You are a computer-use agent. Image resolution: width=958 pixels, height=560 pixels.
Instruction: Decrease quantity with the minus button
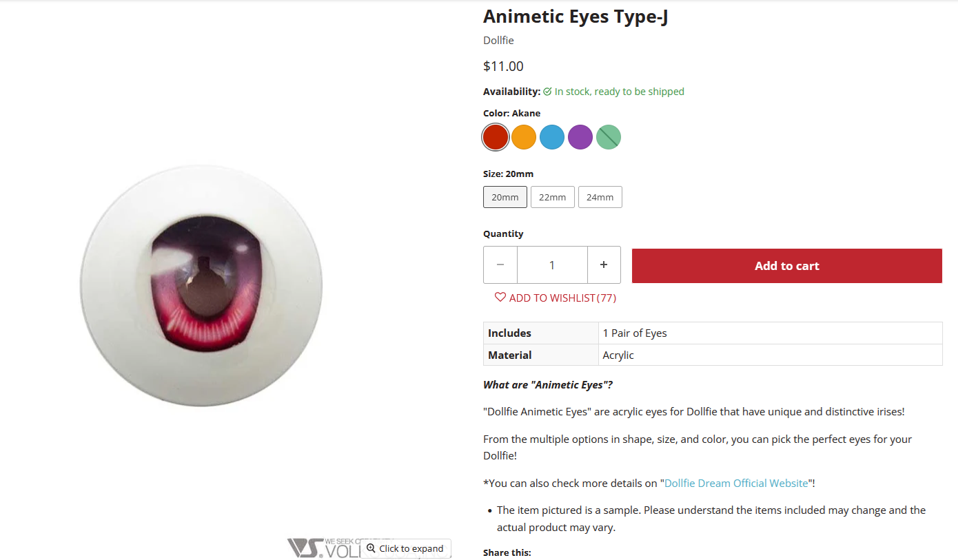(x=500, y=265)
